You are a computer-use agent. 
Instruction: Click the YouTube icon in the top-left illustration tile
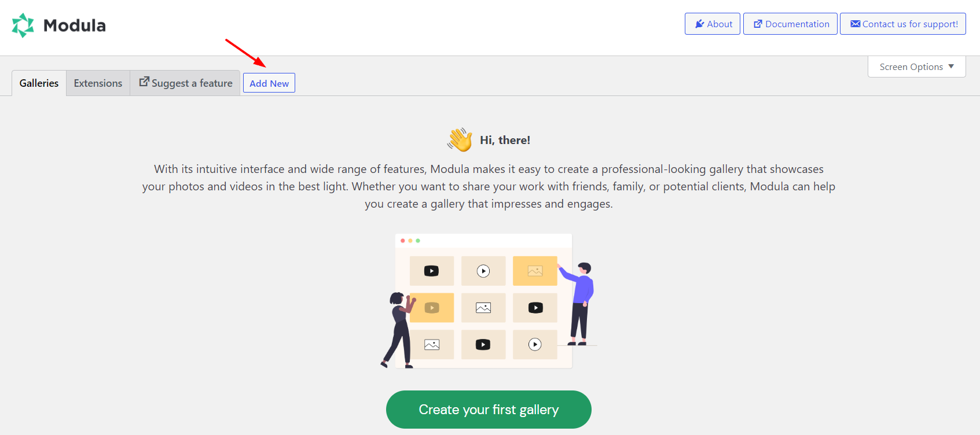[431, 271]
